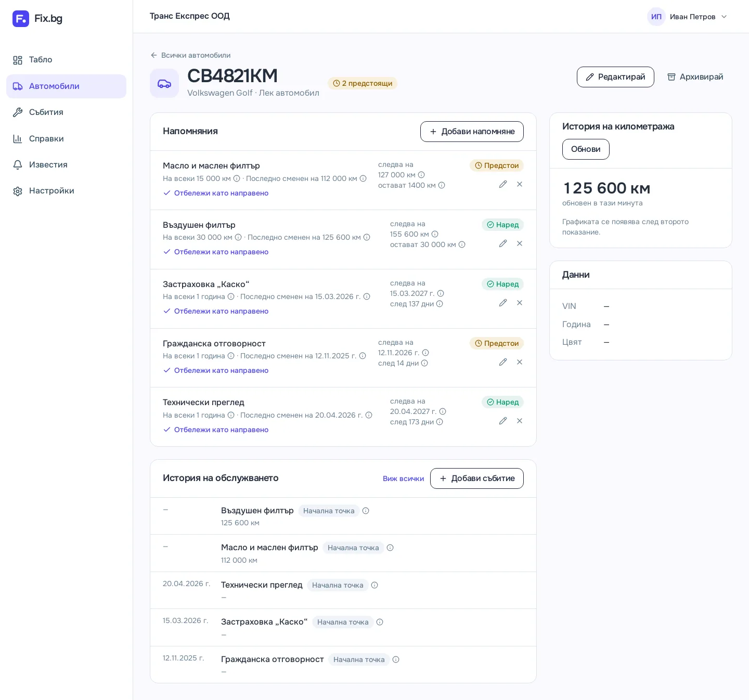Image resolution: width=749 pixels, height=700 pixels.
Task: Open Известия notifications in the sidebar
Action: tap(66, 165)
